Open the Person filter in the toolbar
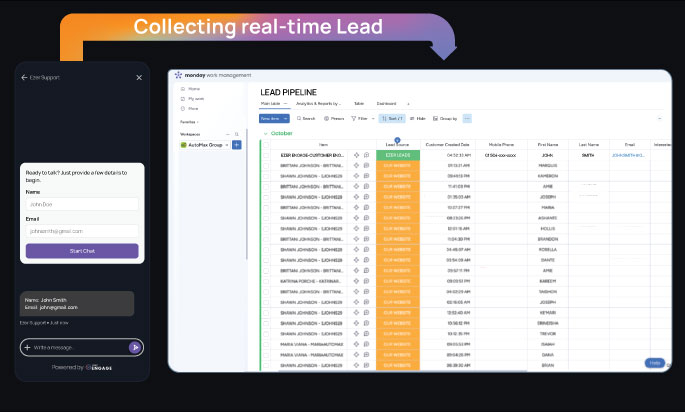The height and width of the screenshot is (412, 685). [334, 118]
